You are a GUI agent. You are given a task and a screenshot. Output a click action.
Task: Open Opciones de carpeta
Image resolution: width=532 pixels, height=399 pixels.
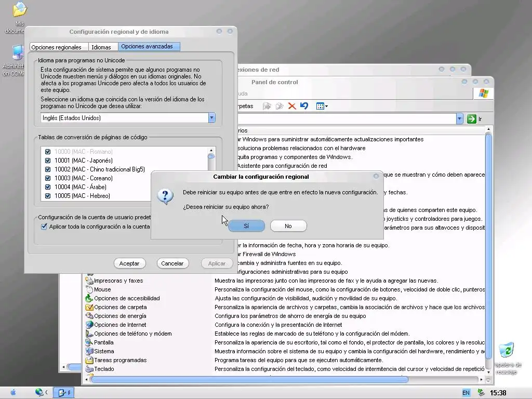116,307
